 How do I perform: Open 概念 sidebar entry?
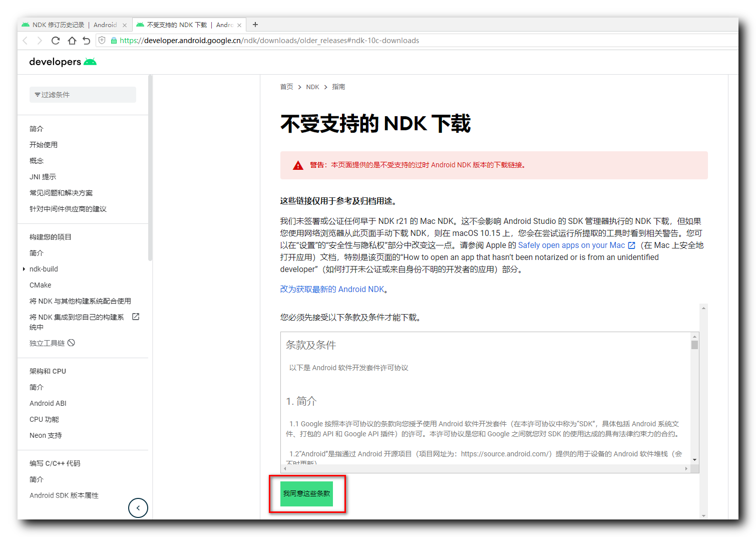[x=37, y=161]
